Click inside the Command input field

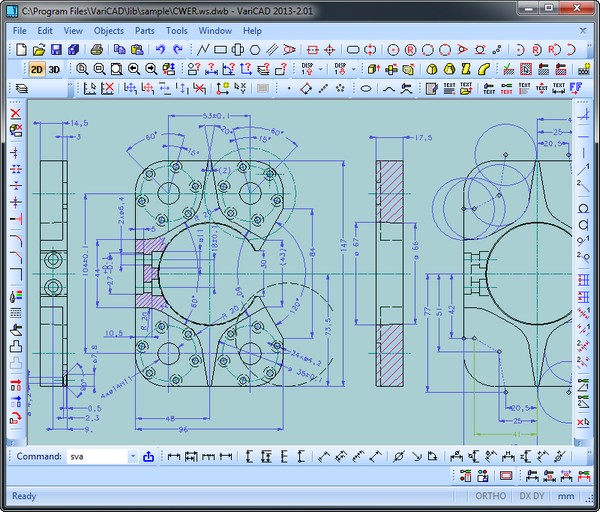click(x=95, y=456)
